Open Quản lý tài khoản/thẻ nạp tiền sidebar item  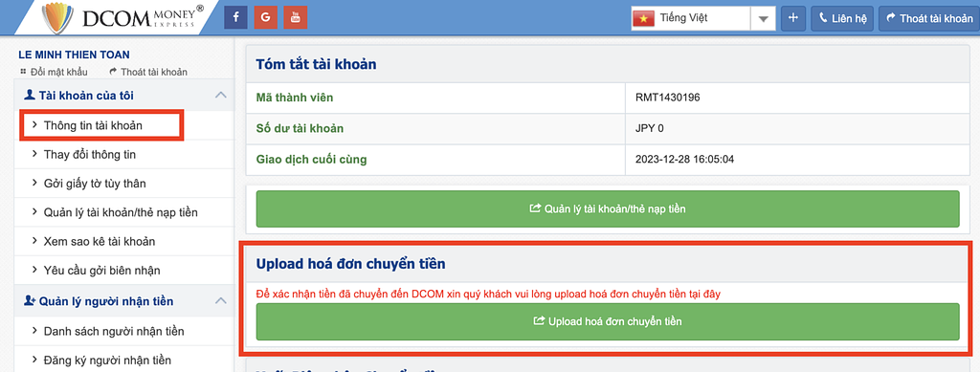[123, 212]
